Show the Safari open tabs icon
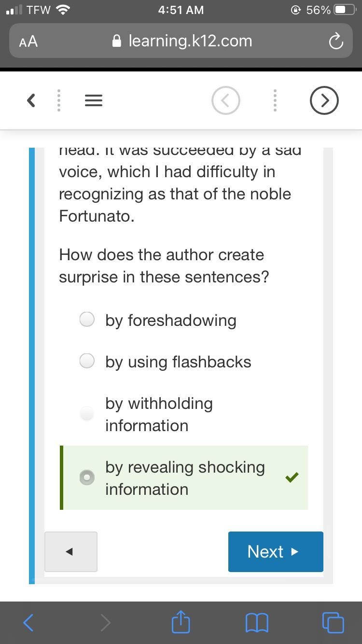Viewport: 362px width, 644px height. (333, 622)
